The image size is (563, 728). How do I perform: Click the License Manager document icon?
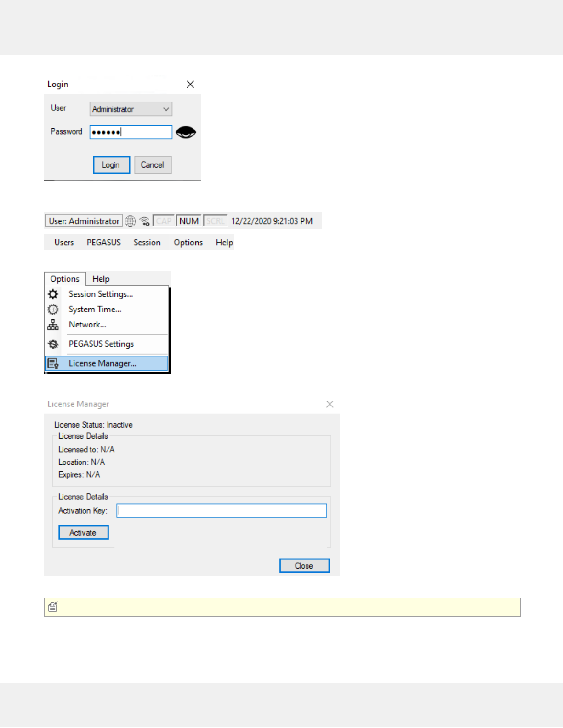53,363
